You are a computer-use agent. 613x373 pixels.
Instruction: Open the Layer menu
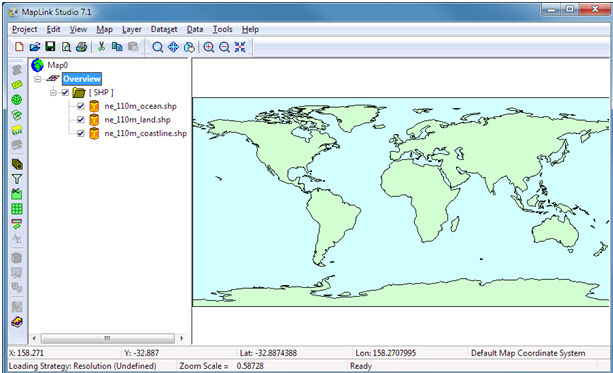pos(132,29)
